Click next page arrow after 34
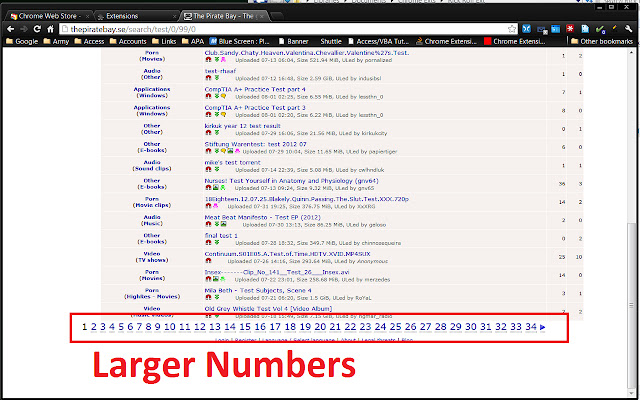Viewport: 640px width, 400px height. point(542,327)
